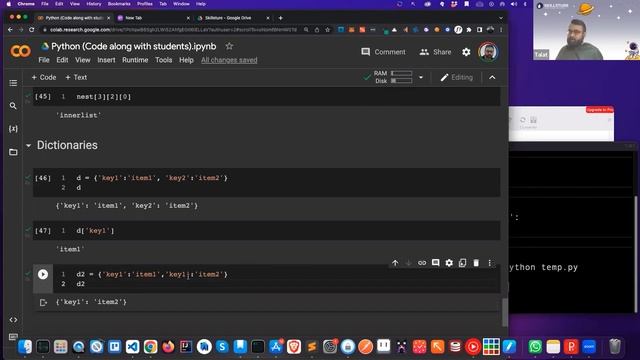
Task: Open WhatsApp from the Dock
Action: point(535,347)
